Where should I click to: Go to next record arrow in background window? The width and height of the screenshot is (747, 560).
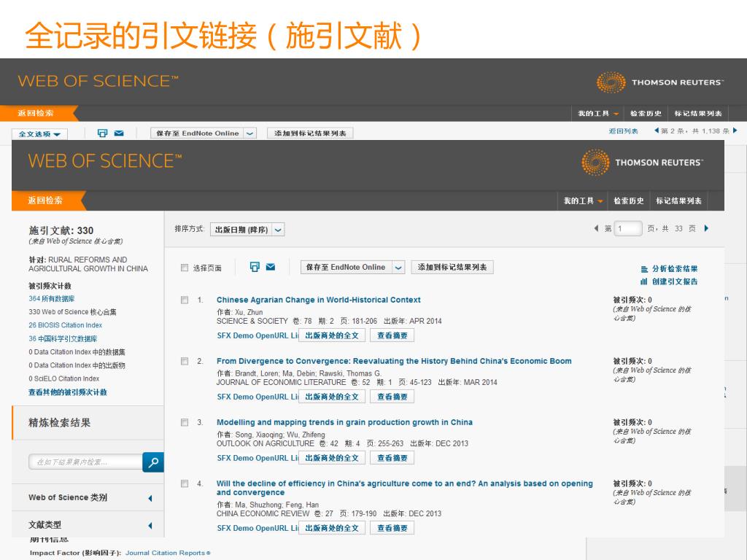(x=735, y=130)
